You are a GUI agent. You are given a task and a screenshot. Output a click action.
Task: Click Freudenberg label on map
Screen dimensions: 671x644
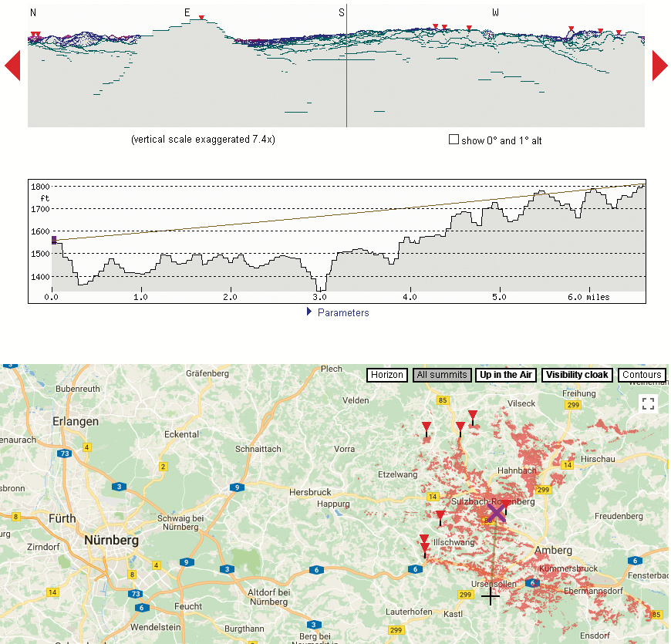click(x=619, y=516)
